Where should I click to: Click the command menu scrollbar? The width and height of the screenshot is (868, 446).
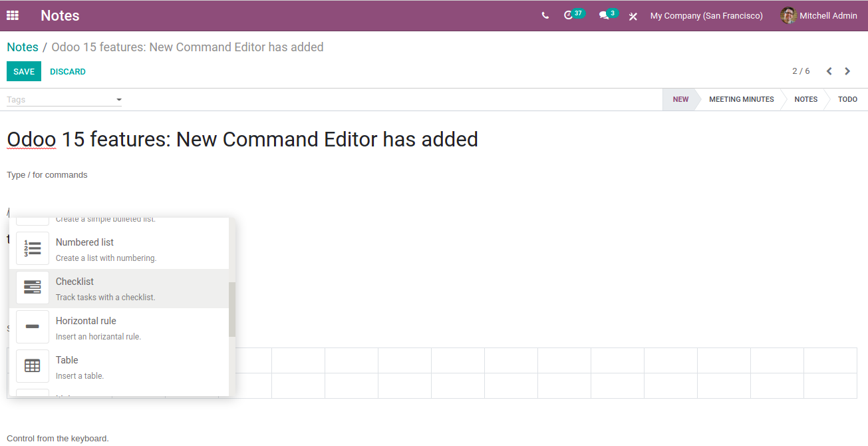click(232, 309)
